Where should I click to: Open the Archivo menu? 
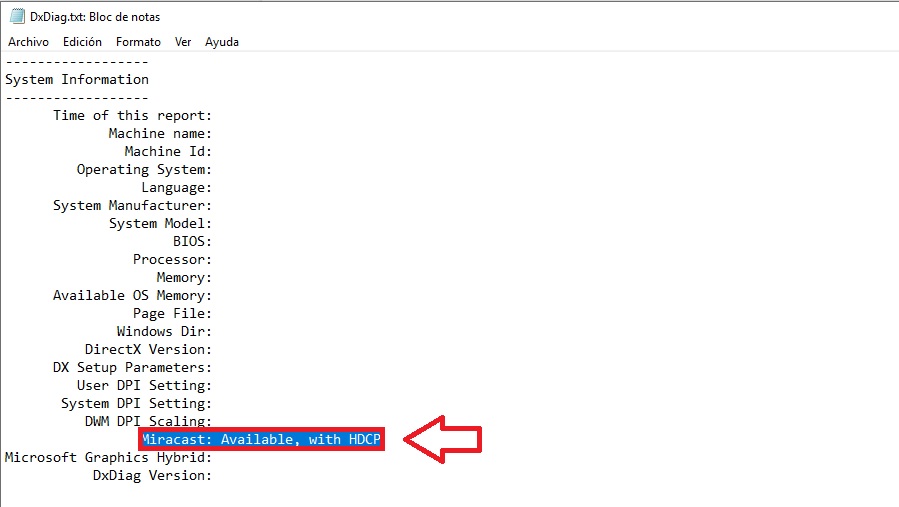point(28,42)
